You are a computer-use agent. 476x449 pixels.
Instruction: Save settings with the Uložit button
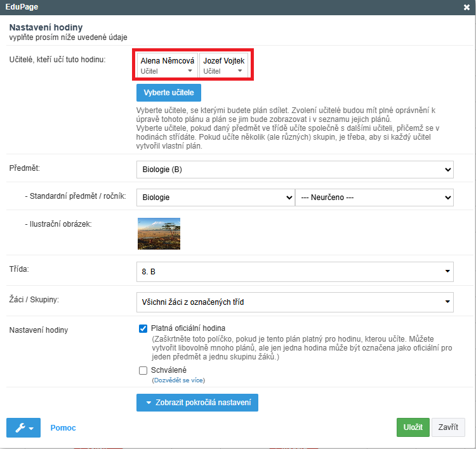coord(413,427)
